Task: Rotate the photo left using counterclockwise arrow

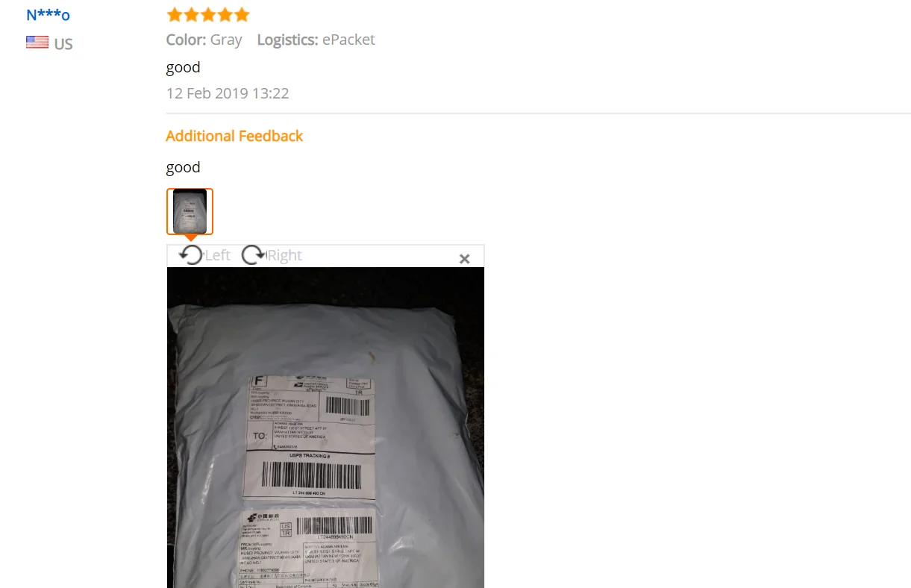Action: (x=192, y=255)
